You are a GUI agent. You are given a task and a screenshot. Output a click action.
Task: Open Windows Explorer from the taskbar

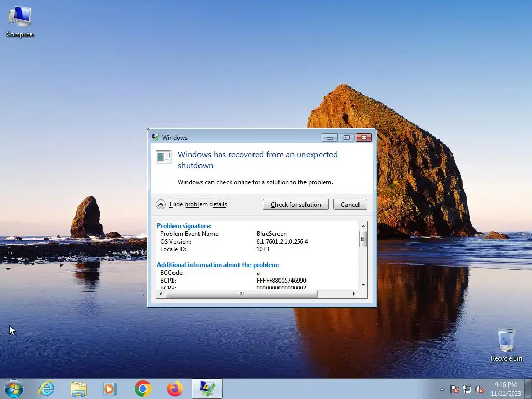pos(78,389)
